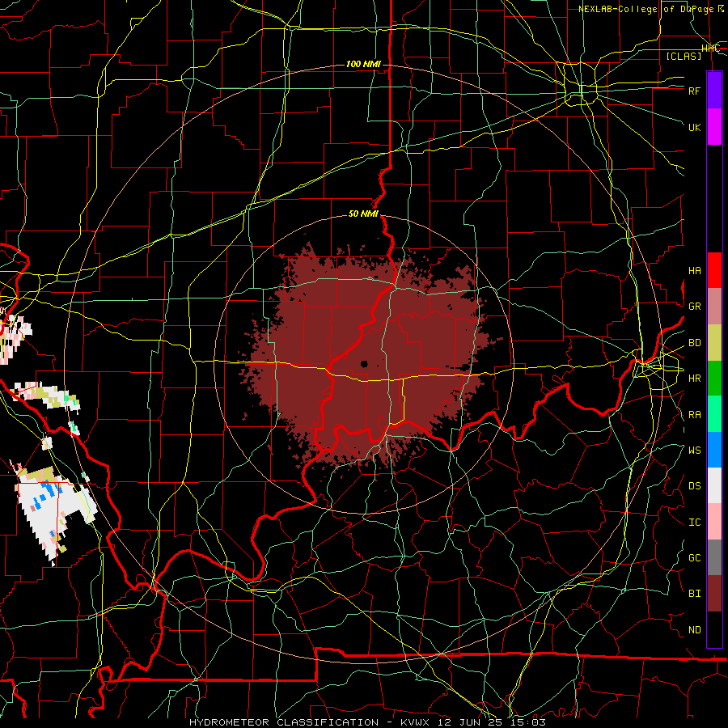
Task: Click the black radar site dot
Action: tap(364, 364)
